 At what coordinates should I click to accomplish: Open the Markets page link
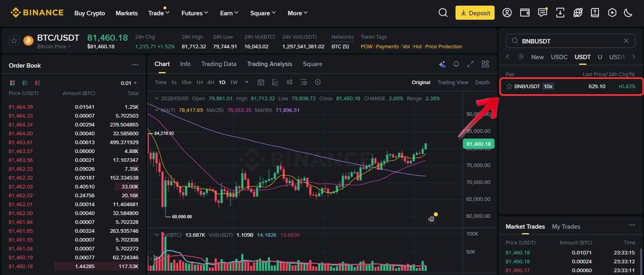[126, 13]
